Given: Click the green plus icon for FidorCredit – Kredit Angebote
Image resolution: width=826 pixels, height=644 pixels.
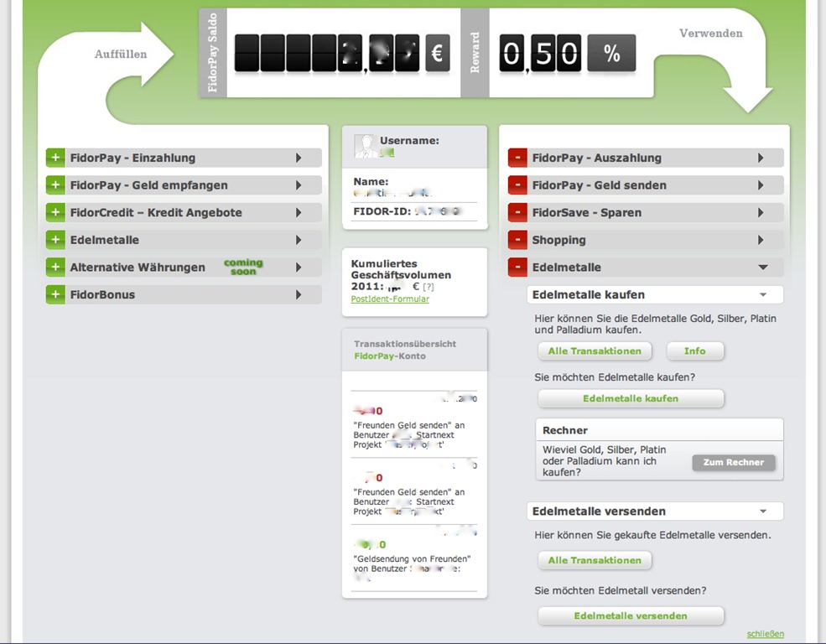Looking at the screenshot, I should pyautogui.click(x=55, y=213).
